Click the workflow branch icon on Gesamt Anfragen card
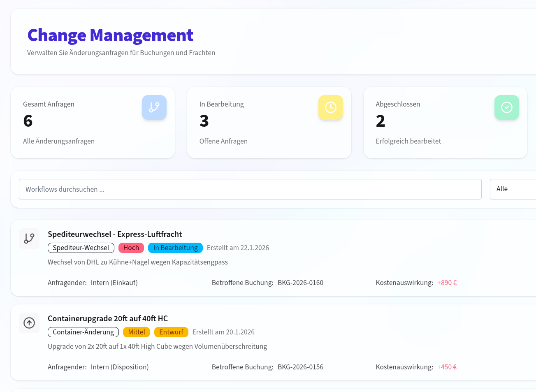This screenshot has height=392, width=536. point(154,107)
